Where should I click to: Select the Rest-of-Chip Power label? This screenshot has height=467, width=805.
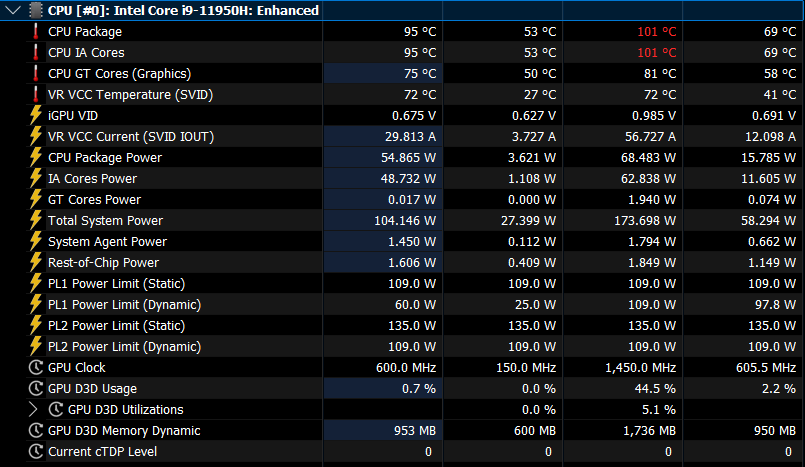point(103,263)
